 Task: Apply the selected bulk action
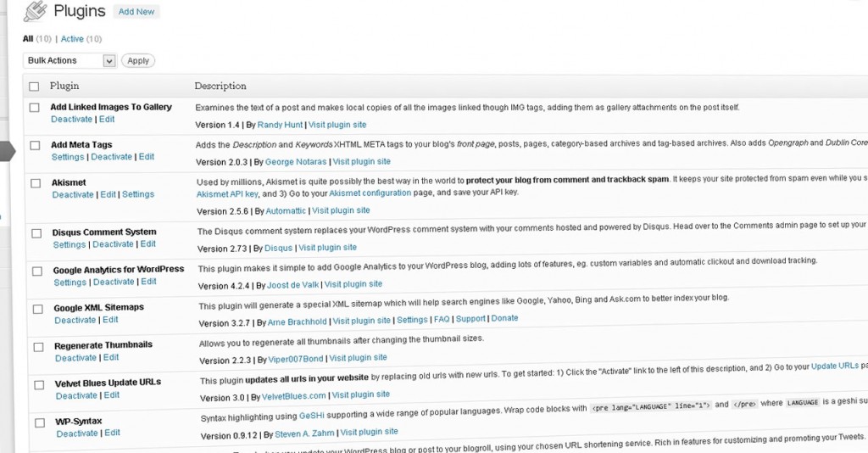click(138, 61)
